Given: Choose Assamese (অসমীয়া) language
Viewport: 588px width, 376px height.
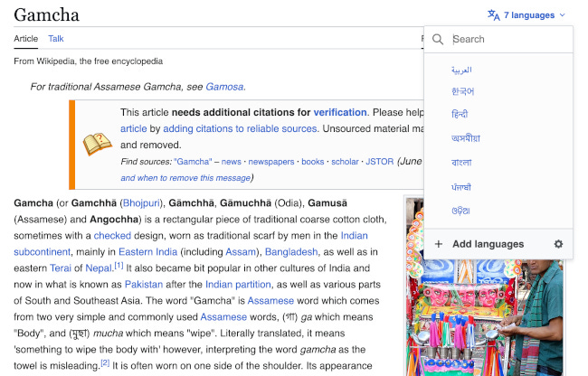Looking at the screenshot, I should click(466, 138).
